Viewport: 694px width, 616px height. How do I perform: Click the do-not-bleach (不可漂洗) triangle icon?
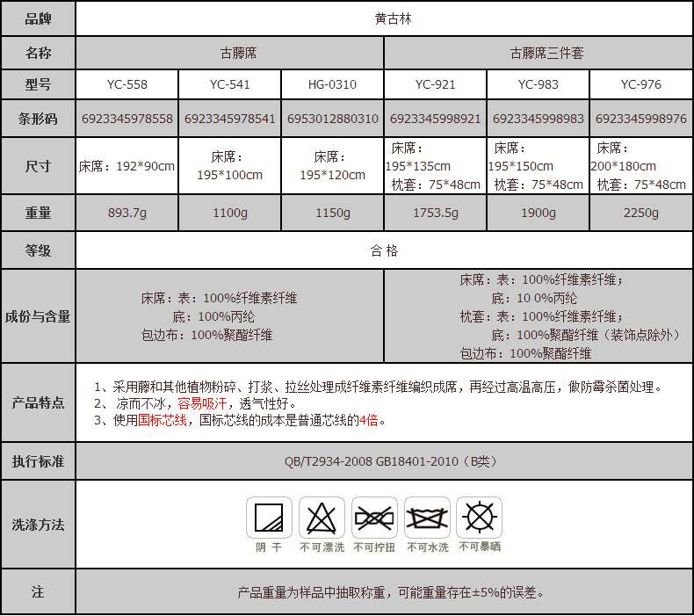coord(322,518)
